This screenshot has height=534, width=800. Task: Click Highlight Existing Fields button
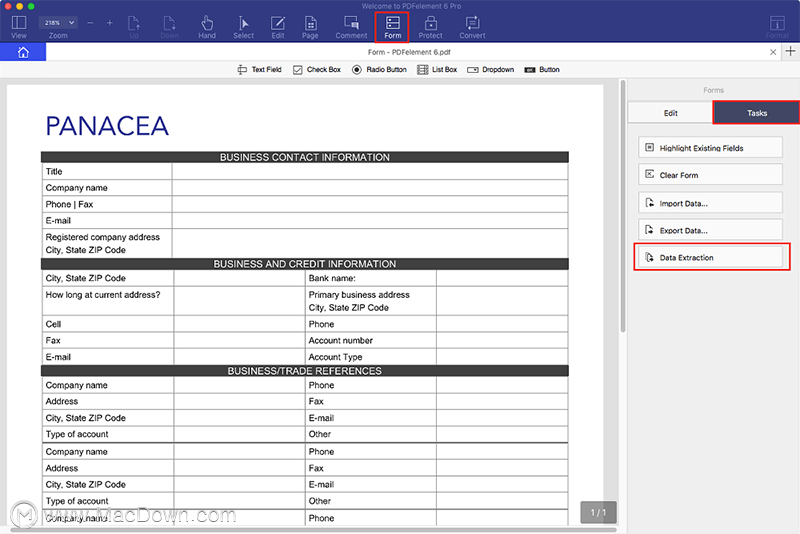710,147
